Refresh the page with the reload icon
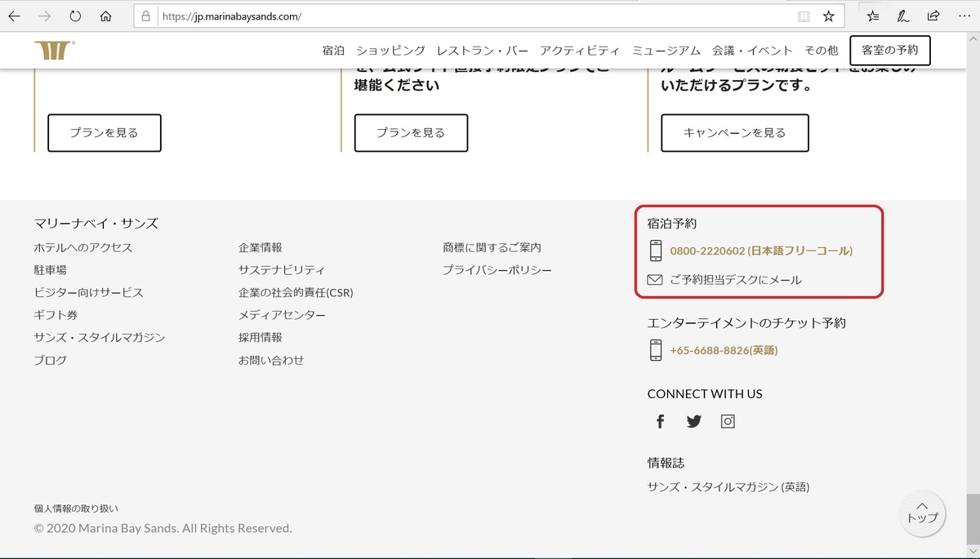Image resolution: width=980 pixels, height=559 pixels. click(75, 16)
